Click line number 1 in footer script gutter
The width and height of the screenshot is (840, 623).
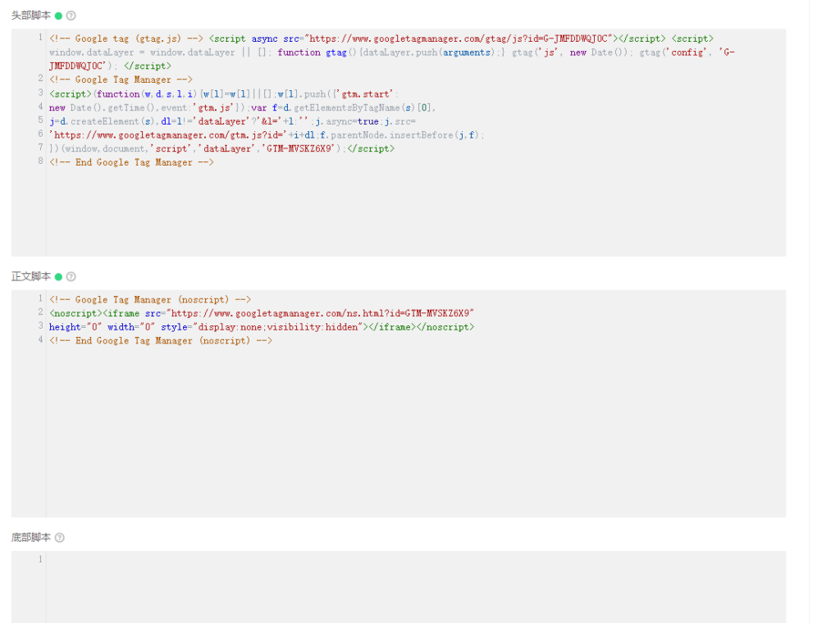pos(40,560)
